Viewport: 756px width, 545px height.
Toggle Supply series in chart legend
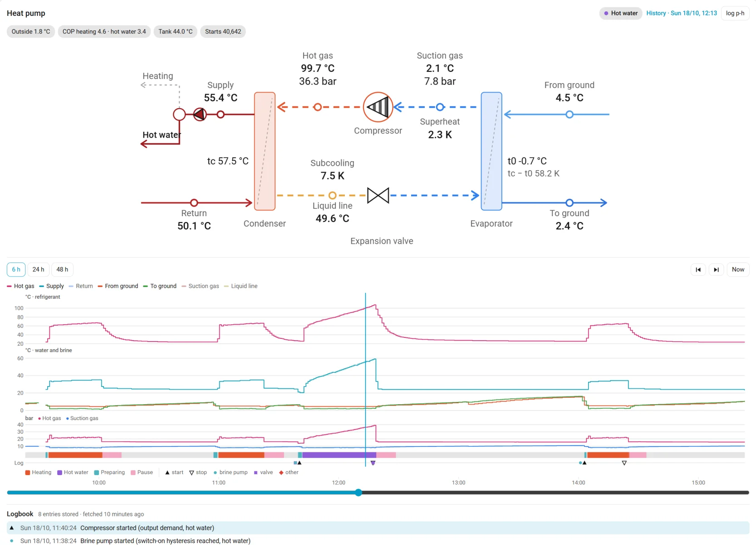tap(51, 286)
